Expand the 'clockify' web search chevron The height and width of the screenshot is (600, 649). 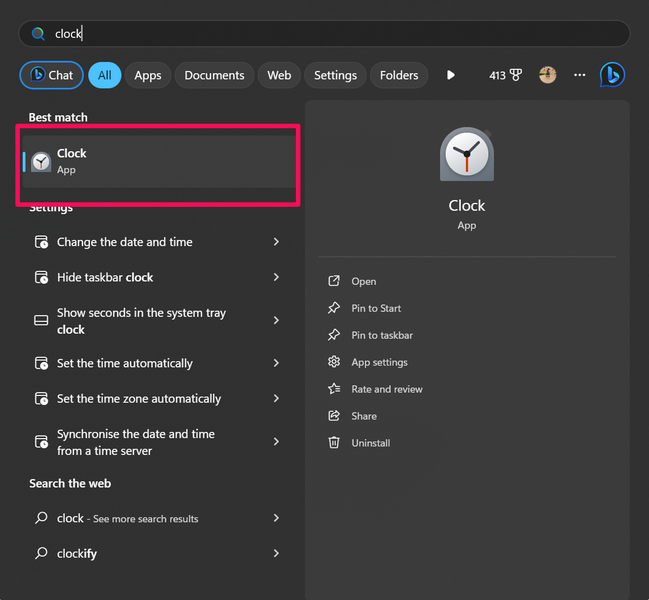pos(276,553)
